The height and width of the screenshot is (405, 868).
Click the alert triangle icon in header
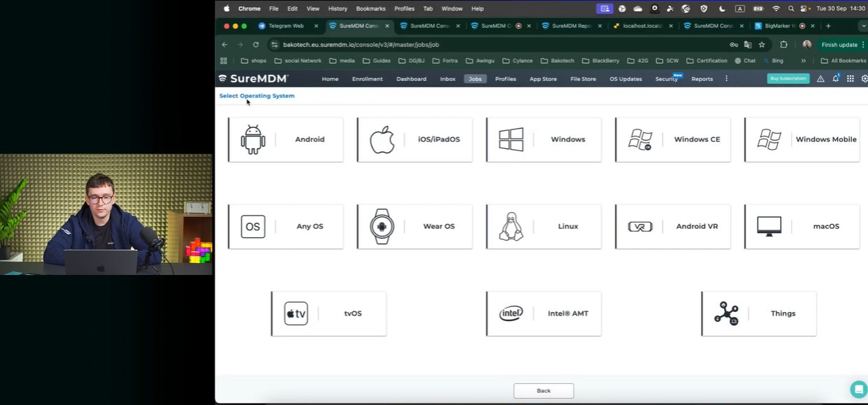click(820, 79)
